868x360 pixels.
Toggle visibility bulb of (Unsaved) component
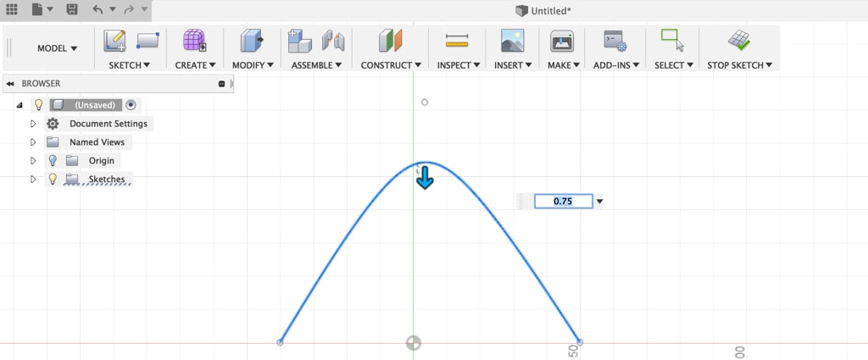(39, 104)
